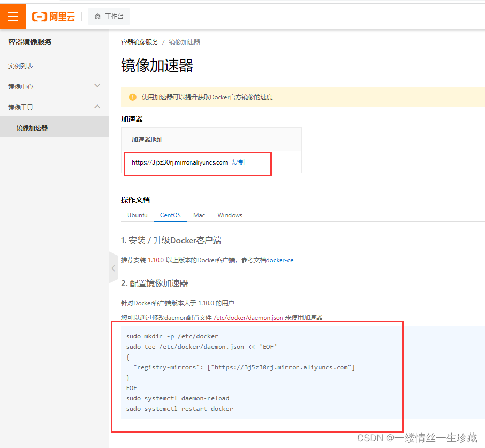Click the 镜像加速器 page heading
The width and height of the screenshot is (485, 448).
coord(157,65)
